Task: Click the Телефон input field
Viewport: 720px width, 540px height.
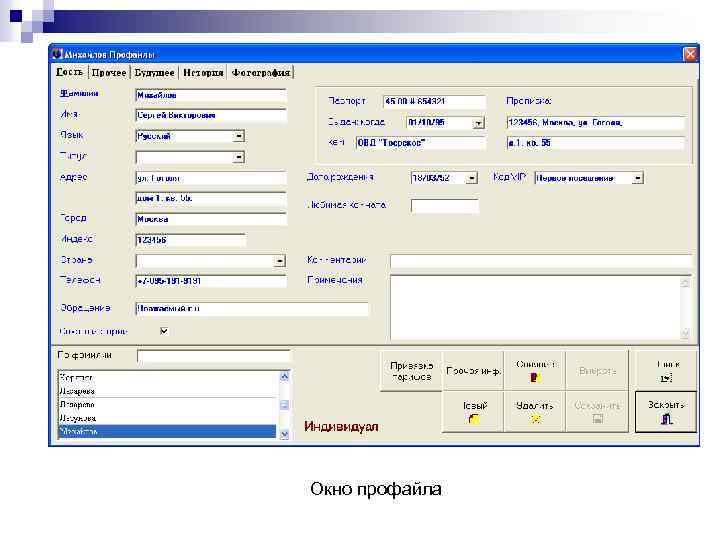Action: [x=211, y=281]
